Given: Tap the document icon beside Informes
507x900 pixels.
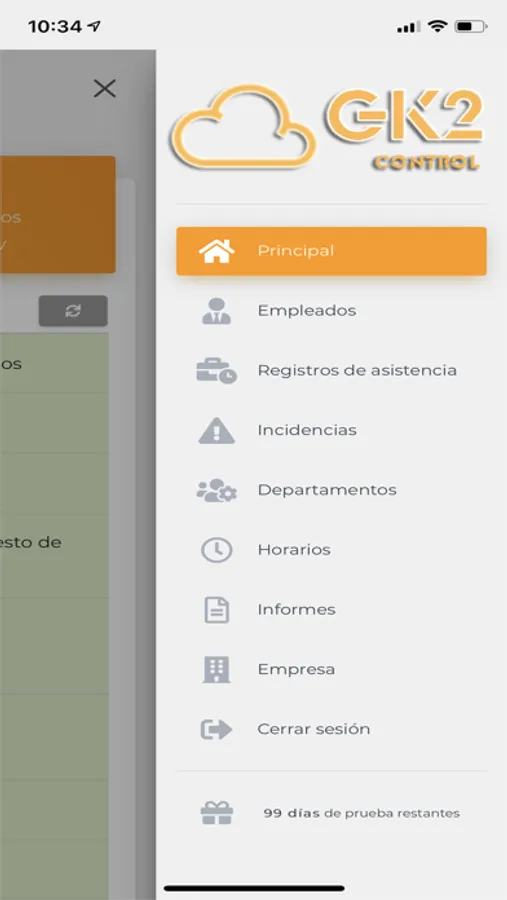Looking at the screenshot, I should pos(216,610).
